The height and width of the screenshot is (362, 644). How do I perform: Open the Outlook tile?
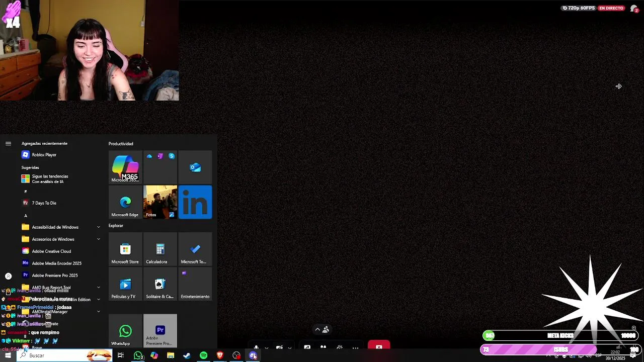coord(195,167)
